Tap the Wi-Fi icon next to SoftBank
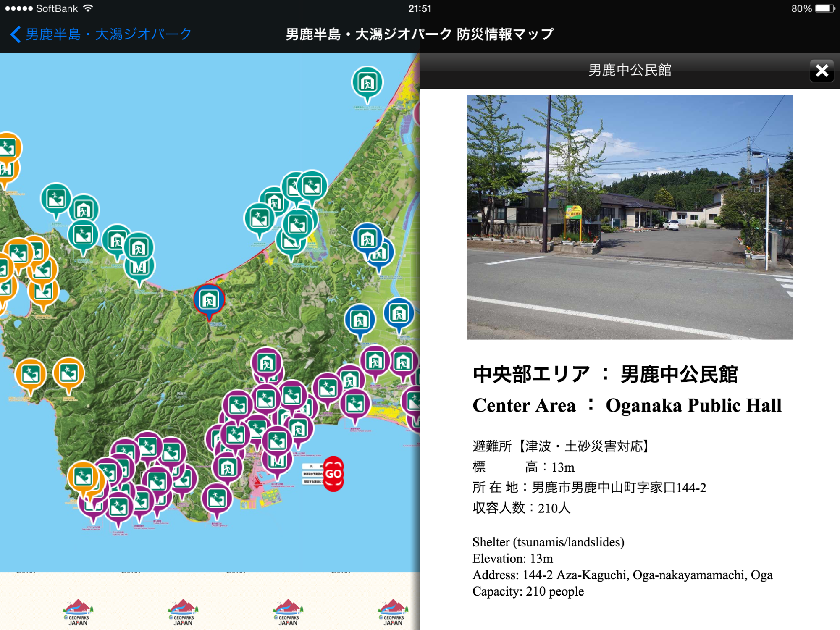 click(x=88, y=8)
